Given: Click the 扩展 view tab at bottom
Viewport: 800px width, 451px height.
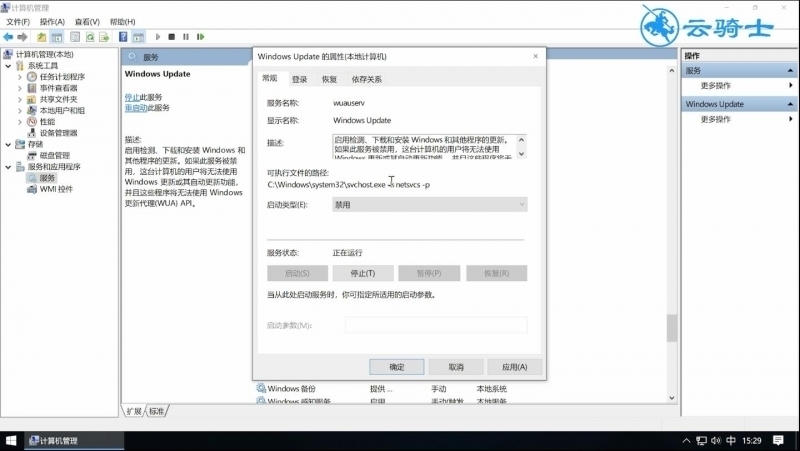Looking at the screenshot, I should click(x=134, y=411).
